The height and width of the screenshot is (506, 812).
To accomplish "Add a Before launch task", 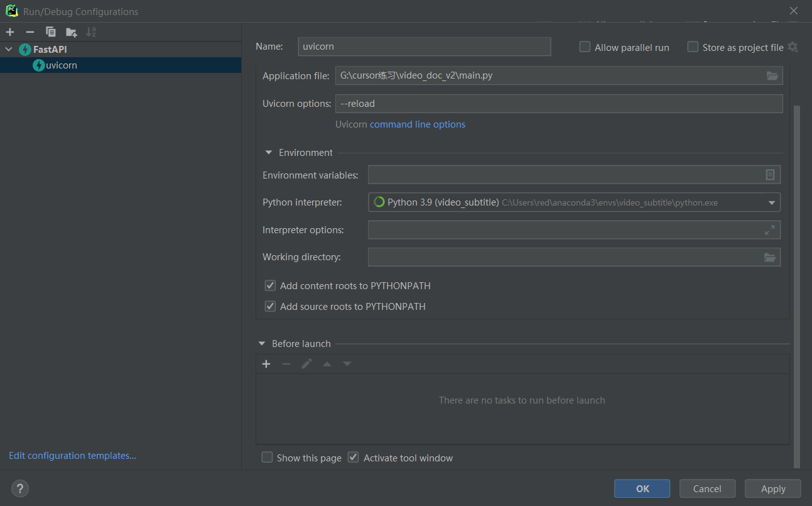I will 266,364.
